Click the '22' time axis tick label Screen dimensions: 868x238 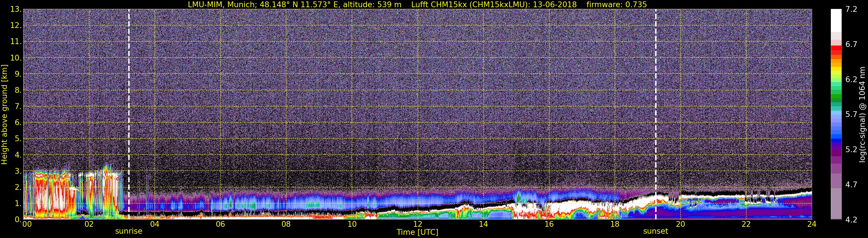coord(746,224)
